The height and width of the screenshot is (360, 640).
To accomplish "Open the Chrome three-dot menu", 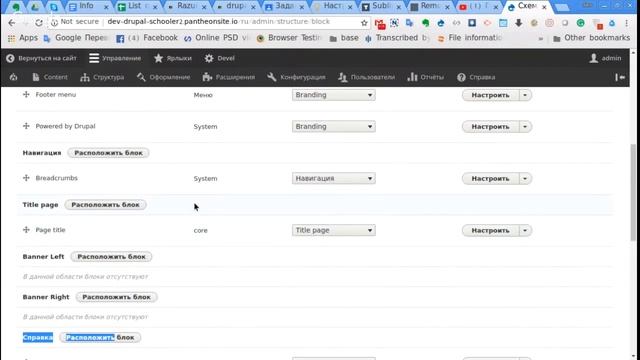I will [627, 23].
